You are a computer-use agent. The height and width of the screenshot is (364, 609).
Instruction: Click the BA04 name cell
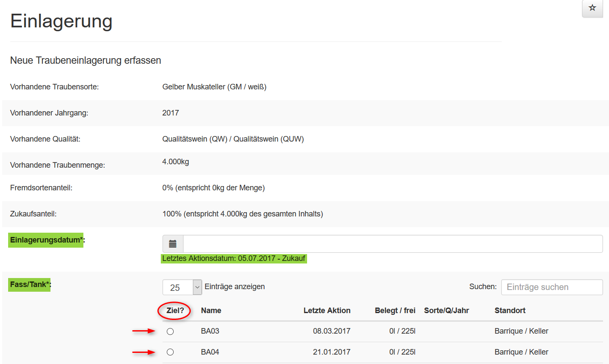[x=210, y=352]
